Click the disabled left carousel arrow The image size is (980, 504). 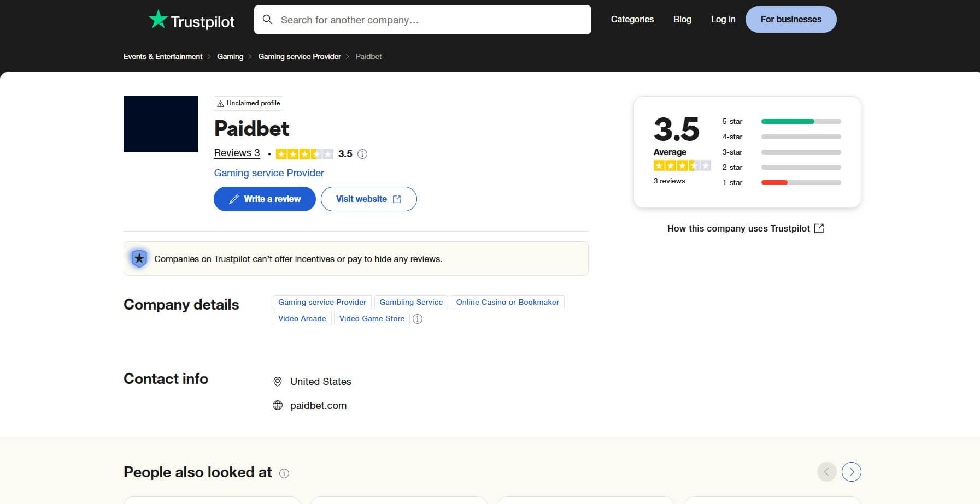[826, 471]
